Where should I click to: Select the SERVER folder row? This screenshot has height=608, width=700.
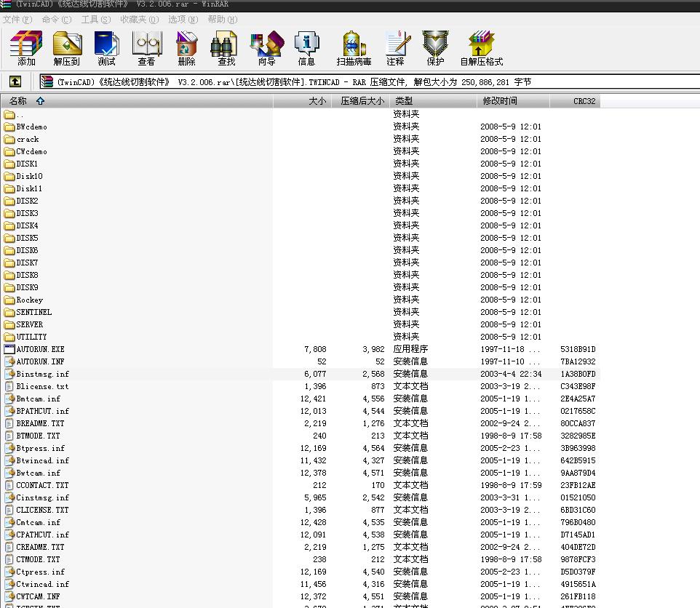(300, 325)
